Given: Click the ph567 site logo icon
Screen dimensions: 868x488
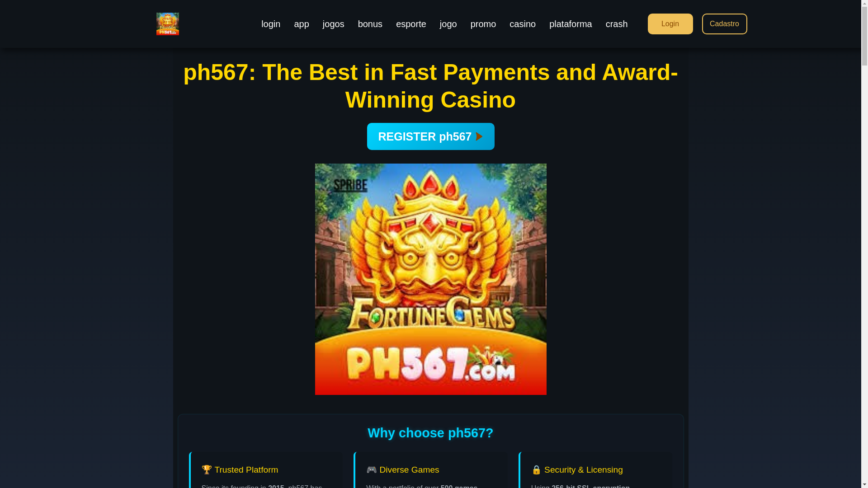Looking at the screenshot, I should point(167,24).
